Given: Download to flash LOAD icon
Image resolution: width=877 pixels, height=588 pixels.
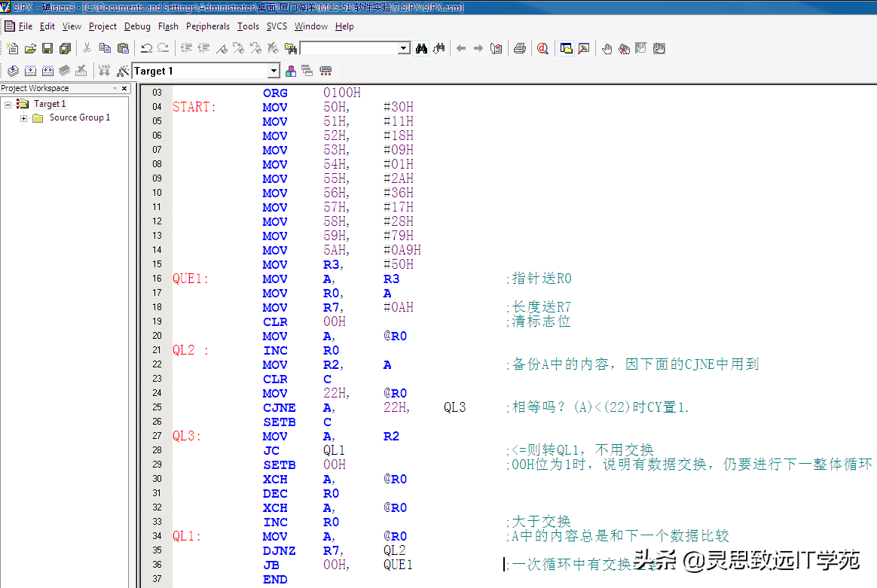Looking at the screenshot, I should 104,71.
